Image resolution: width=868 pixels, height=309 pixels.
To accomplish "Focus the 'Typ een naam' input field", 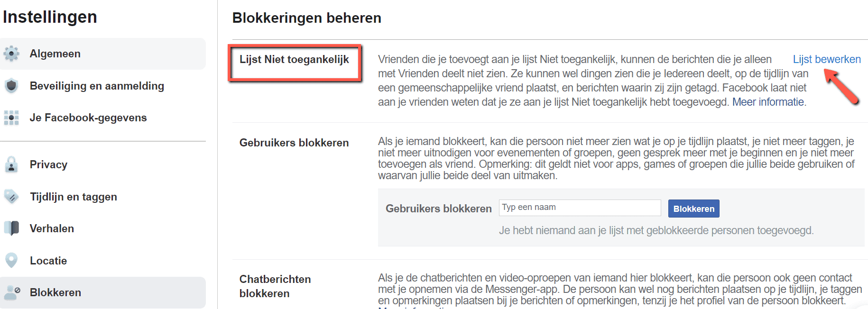I will pyautogui.click(x=580, y=208).
